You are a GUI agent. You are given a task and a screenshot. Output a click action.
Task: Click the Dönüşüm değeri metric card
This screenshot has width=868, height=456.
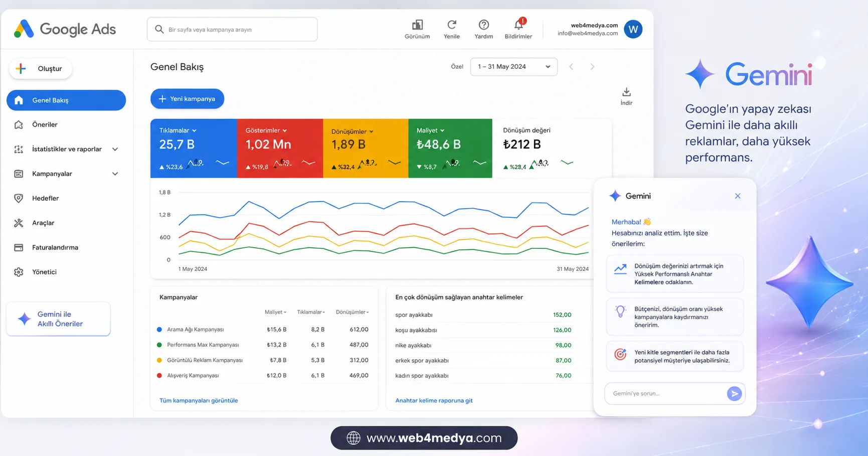click(552, 148)
